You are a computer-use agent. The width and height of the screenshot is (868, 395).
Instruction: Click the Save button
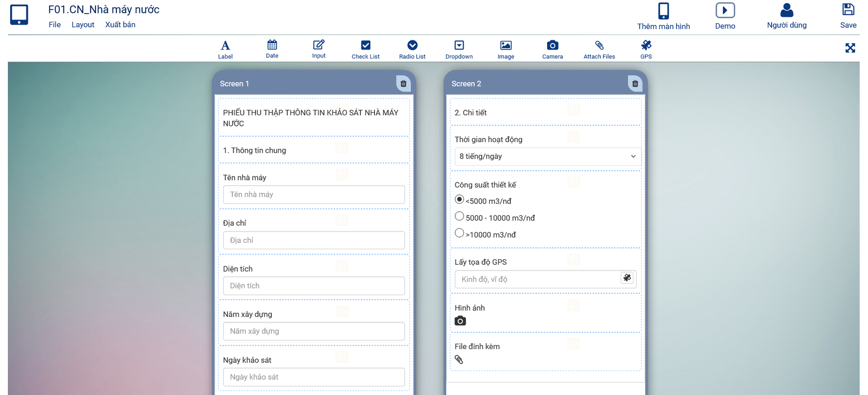(x=848, y=16)
